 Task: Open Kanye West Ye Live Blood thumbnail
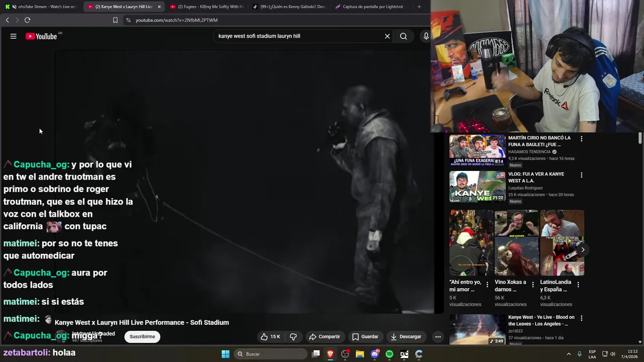click(477, 329)
